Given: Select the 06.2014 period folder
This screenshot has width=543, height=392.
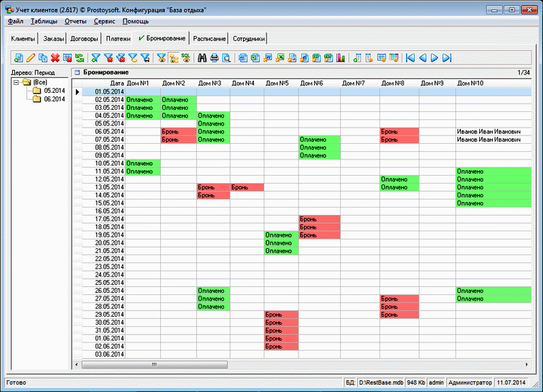Looking at the screenshot, I should 53,99.
